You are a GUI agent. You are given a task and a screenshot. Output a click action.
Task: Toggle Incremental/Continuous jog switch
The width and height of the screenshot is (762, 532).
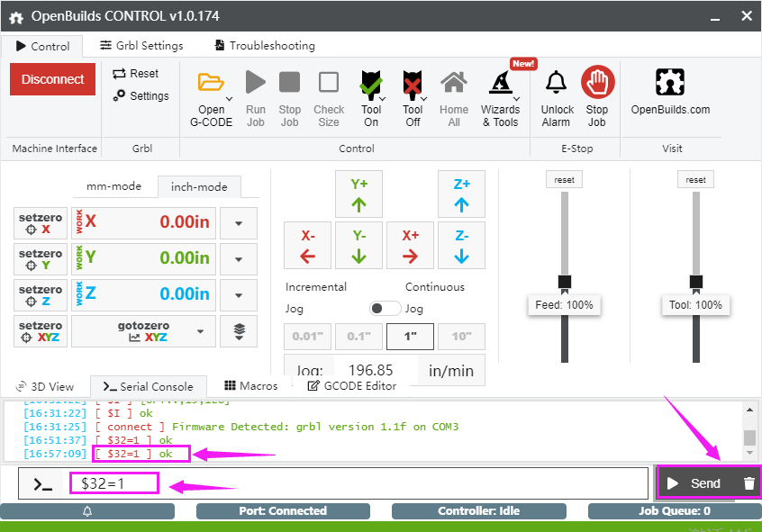(386, 308)
